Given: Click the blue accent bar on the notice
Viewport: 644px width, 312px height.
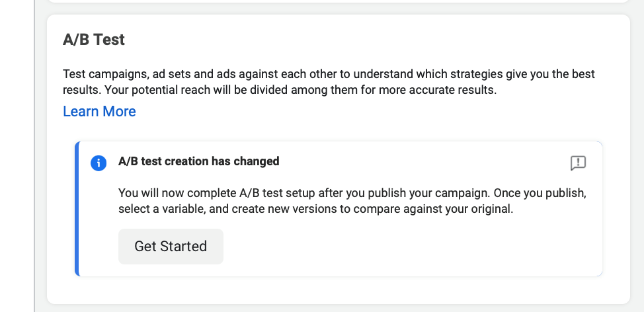Looking at the screenshot, I should tap(77, 208).
